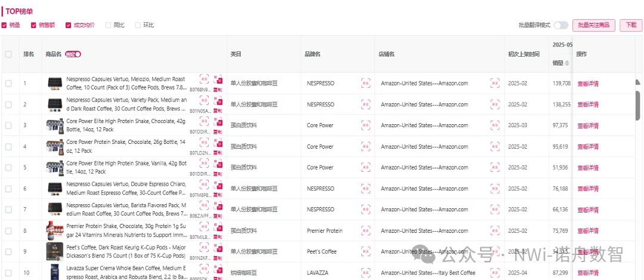Toggle the 批量翻译模式 switch
Screen dimensions: 644x280
pos(561,25)
